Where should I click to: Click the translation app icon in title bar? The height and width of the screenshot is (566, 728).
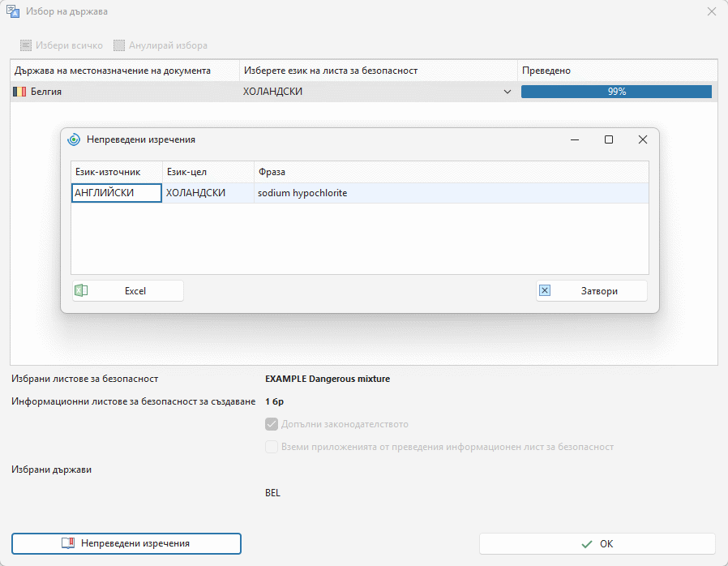pyautogui.click(x=13, y=11)
